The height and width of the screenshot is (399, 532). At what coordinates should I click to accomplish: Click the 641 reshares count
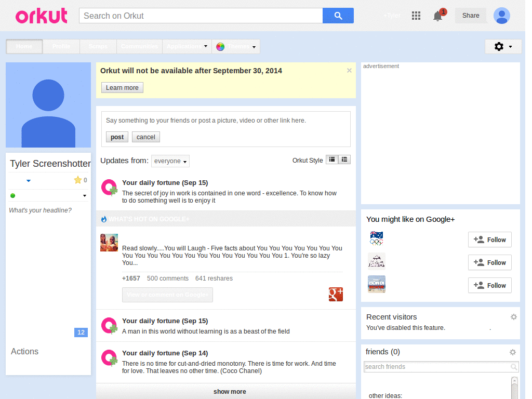coord(214,278)
